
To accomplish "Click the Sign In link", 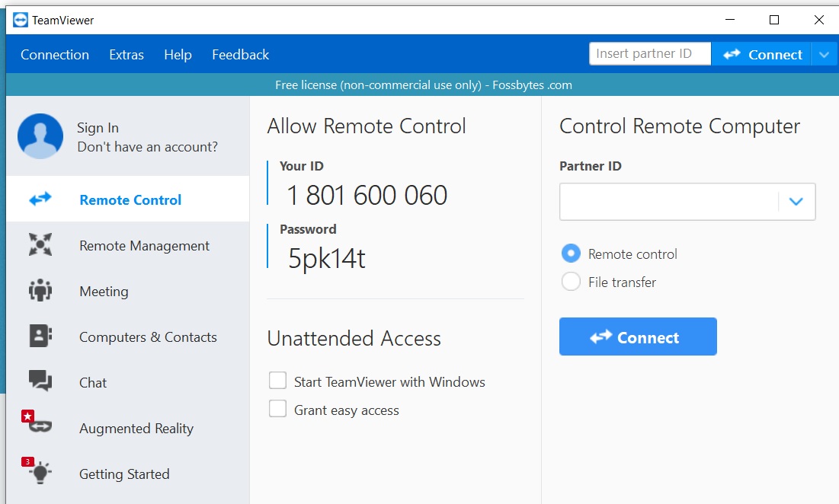I will (x=98, y=127).
